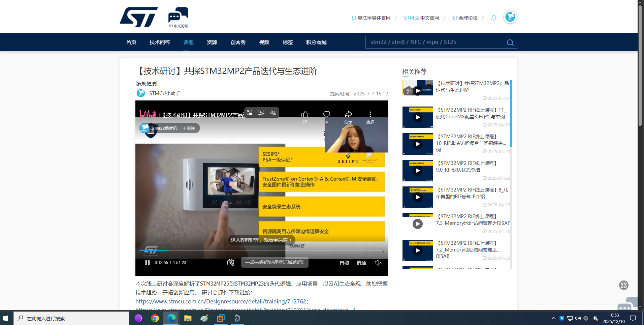Screen dimensions: 644x325
Task: Open the ST意法半导体官网 link
Action: (x=371, y=18)
